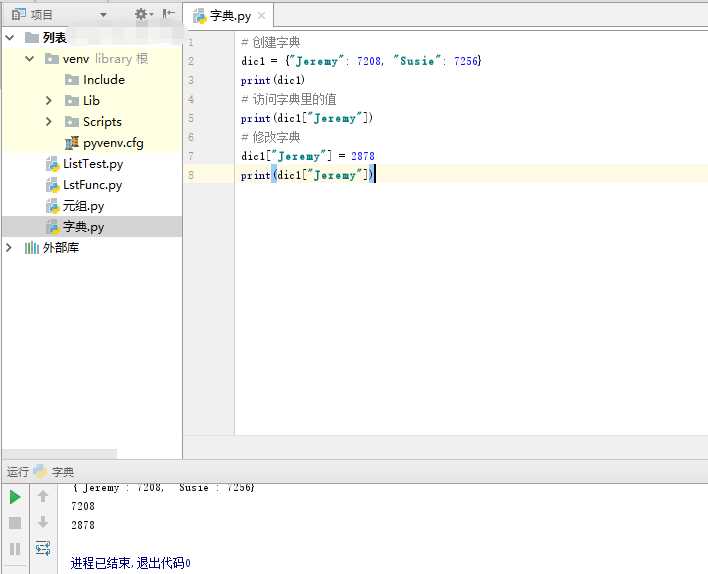Image resolution: width=708 pixels, height=574 pixels.
Task: Click line number 2 in gutter
Action: coord(191,61)
